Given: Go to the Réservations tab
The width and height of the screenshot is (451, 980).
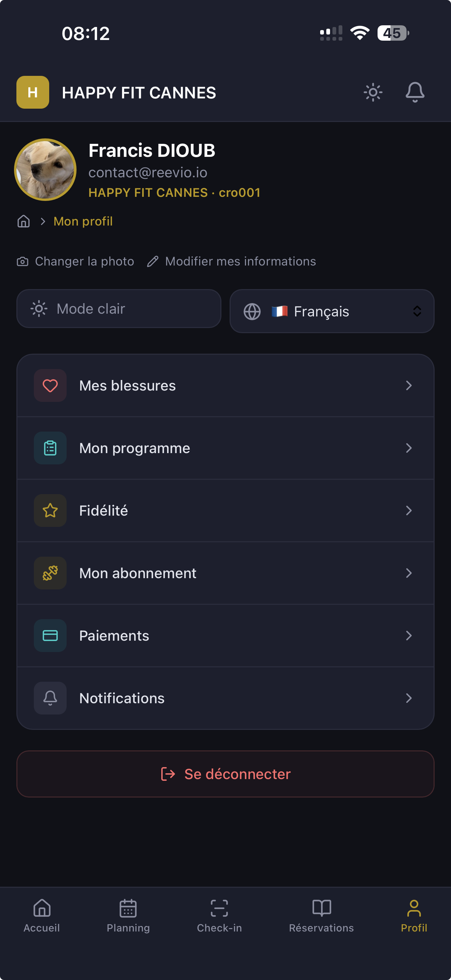Looking at the screenshot, I should [321, 915].
